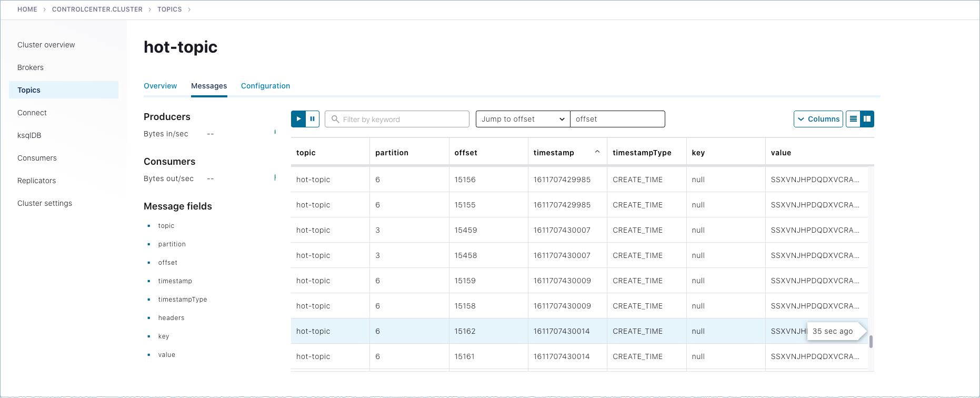Pause the message stream
This screenshot has height=398, width=980.
point(312,119)
